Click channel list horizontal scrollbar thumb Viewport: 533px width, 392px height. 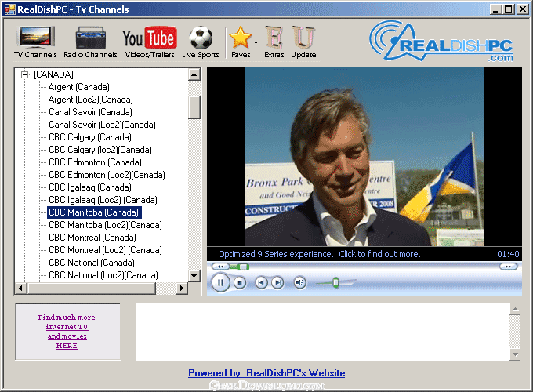click(92, 289)
